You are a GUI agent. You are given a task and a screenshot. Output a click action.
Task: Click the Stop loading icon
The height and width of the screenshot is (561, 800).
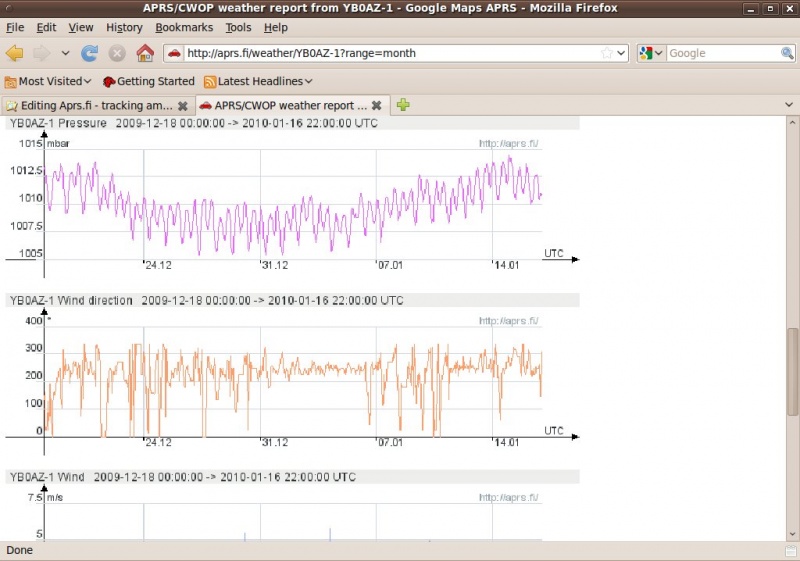117,53
